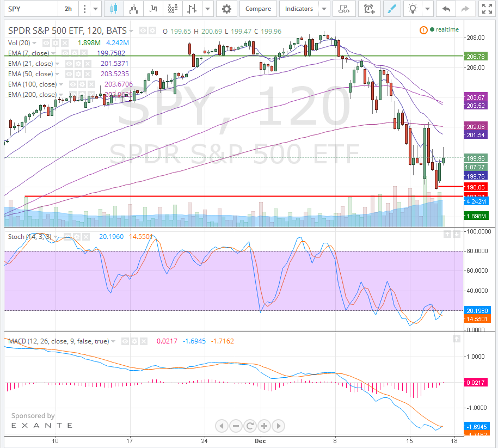Move the Stoch pane up
The width and height of the screenshot is (498, 448).
pos(447,235)
